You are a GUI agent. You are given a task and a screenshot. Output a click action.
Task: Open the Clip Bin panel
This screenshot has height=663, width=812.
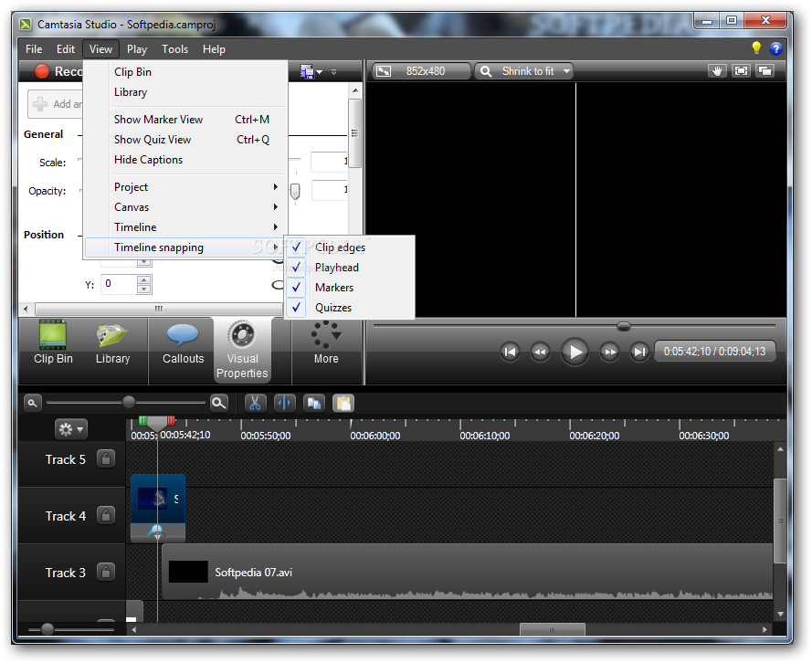click(x=52, y=350)
